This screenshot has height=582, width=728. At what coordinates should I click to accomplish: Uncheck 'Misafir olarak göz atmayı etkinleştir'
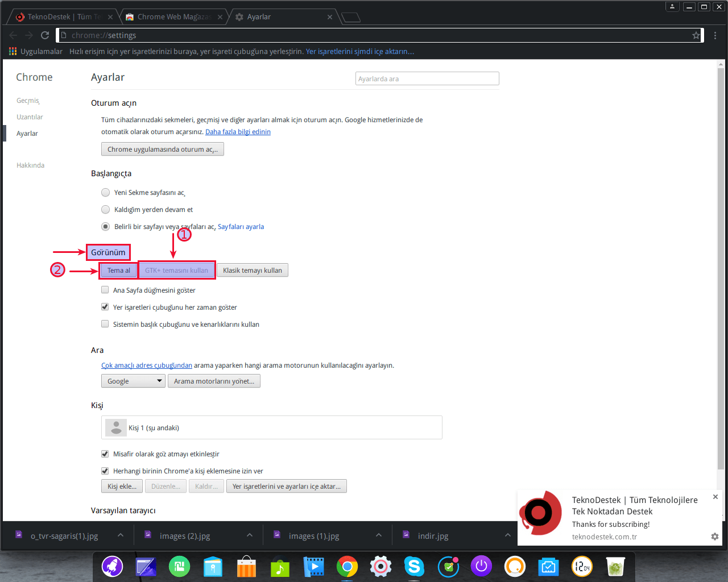tap(105, 454)
